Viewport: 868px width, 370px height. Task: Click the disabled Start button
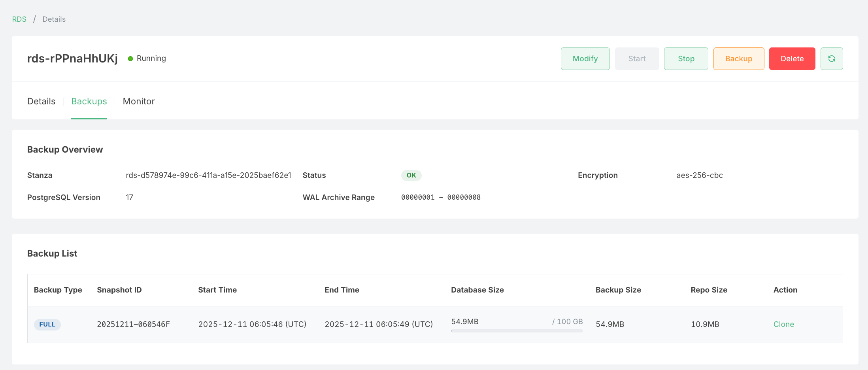click(x=637, y=59)
